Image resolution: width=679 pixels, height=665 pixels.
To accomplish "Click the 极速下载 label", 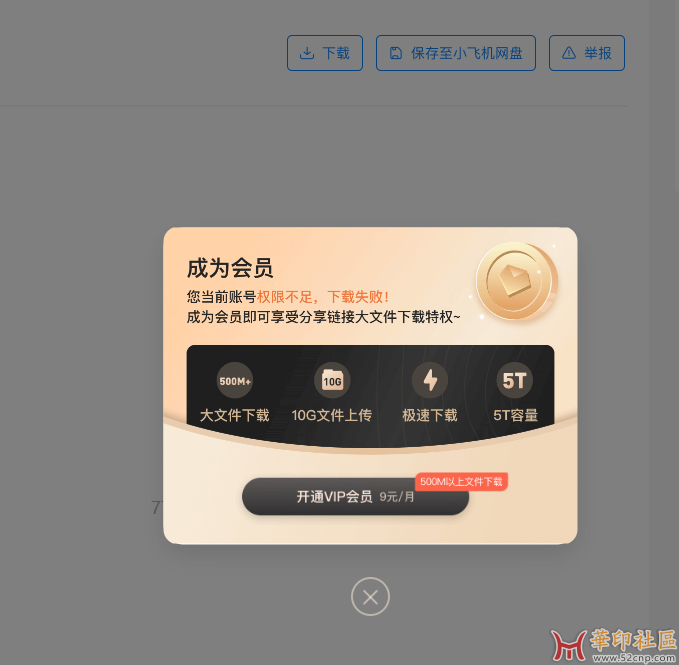I will (430, 415).
